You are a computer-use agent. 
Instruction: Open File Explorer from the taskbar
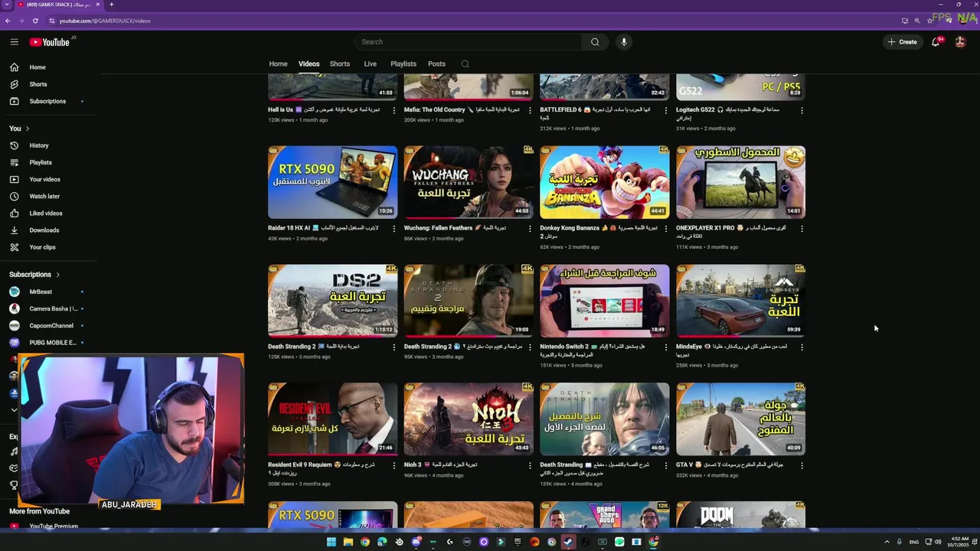tap(348, 542)
